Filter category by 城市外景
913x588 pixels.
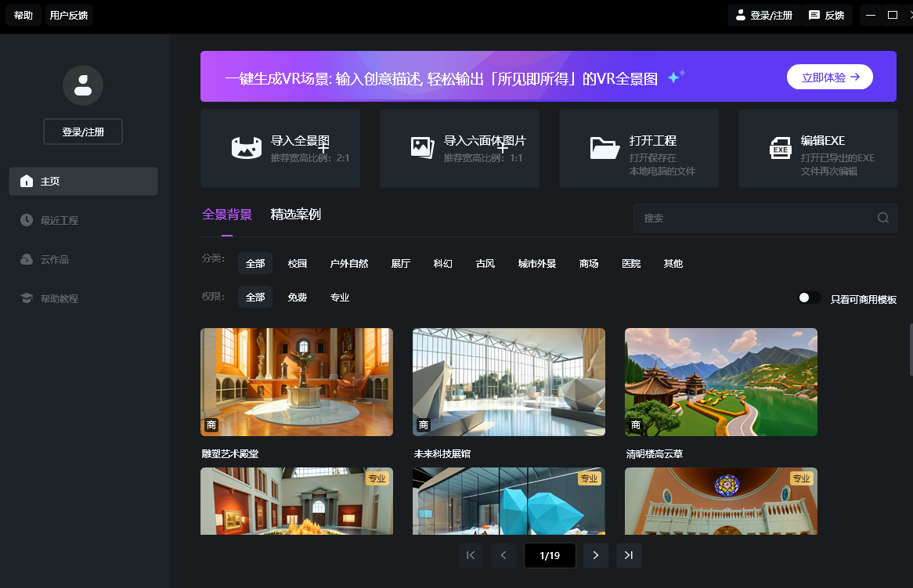tap(537, 264)
